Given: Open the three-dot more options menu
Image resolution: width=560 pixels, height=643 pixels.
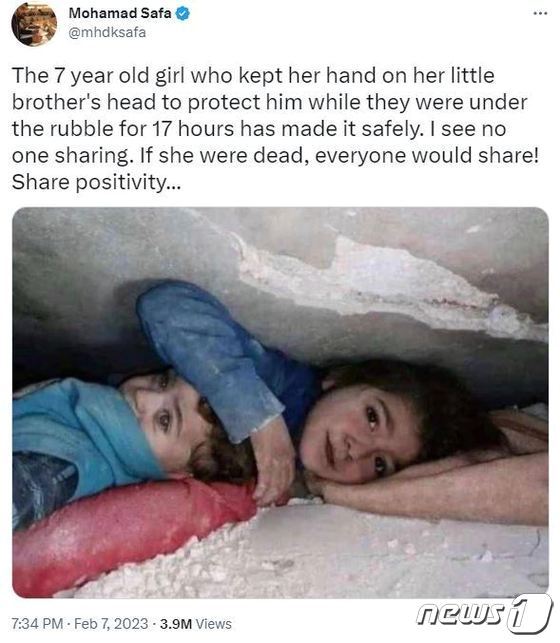Looking at the screenshot, I should [x=540, y=14].
